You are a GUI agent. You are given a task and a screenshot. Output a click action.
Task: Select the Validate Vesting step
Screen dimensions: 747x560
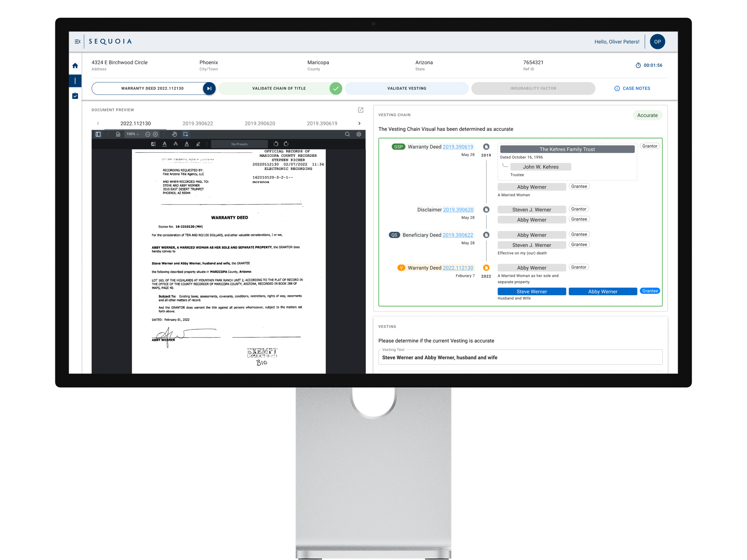click(x=407, y=88)
